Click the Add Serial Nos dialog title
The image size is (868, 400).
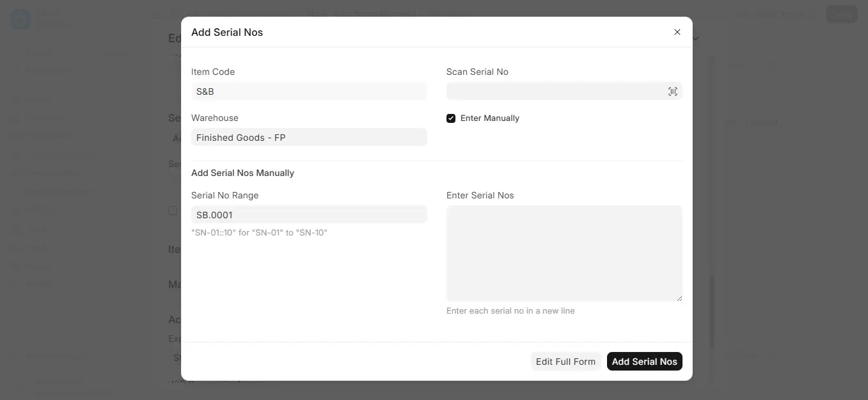point(227,32)
